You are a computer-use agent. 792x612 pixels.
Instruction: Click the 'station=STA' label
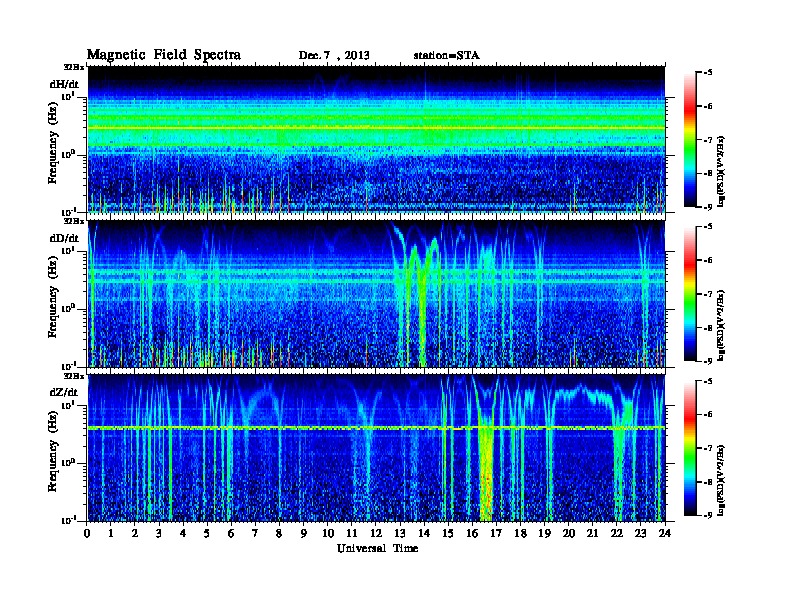(x=446, y=56)
